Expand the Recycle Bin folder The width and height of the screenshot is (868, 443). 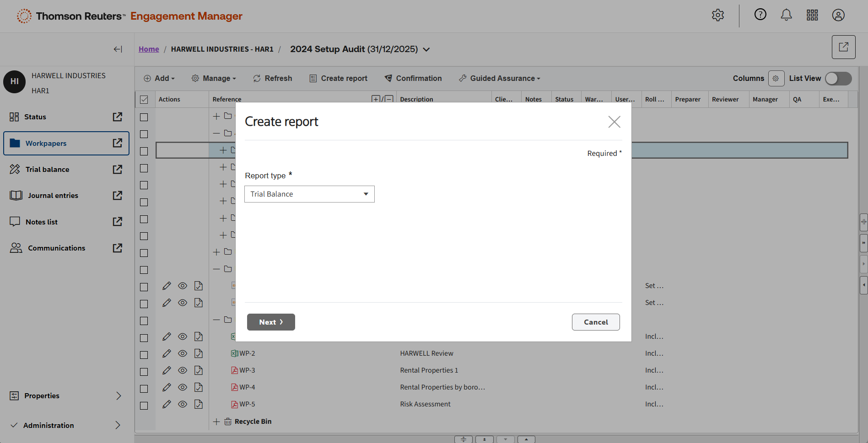tap(216, 422)
